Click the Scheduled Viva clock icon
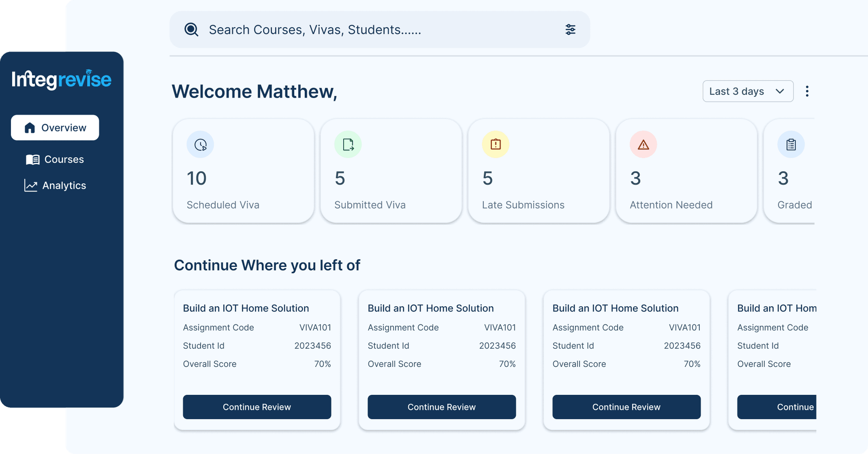The width and height of the screenshot is (868, 454). (200, 145)
